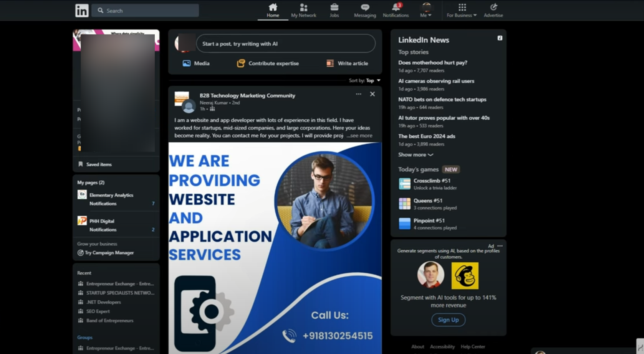This screenshot has width=644, height=354.
Task: Click the Advertise icon
Action: click(x=493, y=8)
